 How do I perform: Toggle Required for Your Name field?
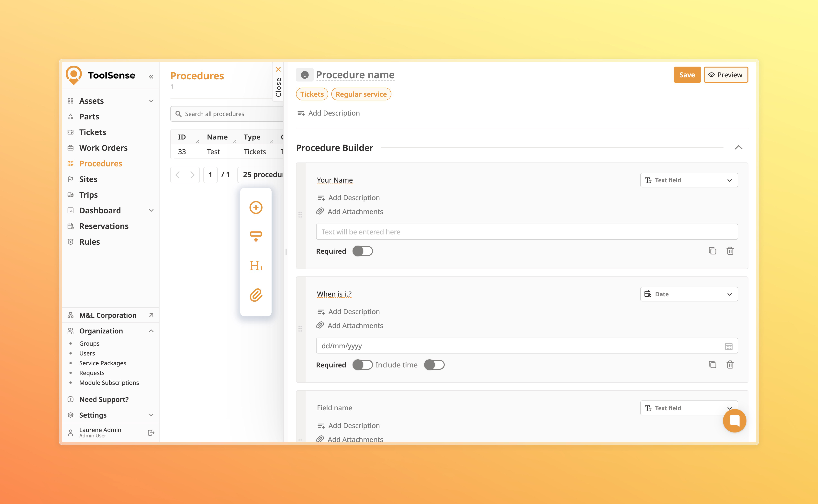click(x=363, y=251)
